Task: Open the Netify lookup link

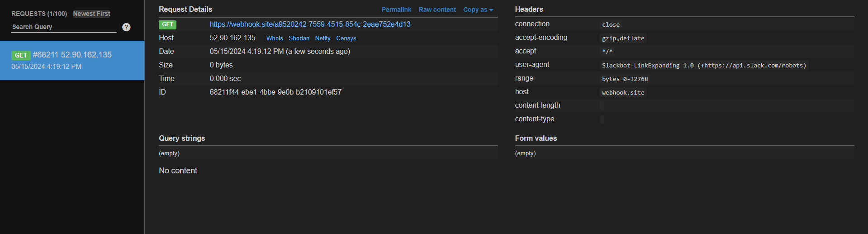Action: pyautogui.click(x=323, y=38)
